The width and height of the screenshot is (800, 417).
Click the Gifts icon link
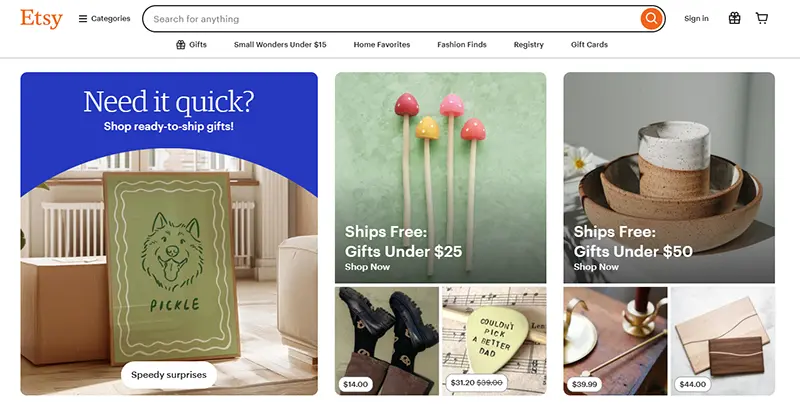click(191, 44)
